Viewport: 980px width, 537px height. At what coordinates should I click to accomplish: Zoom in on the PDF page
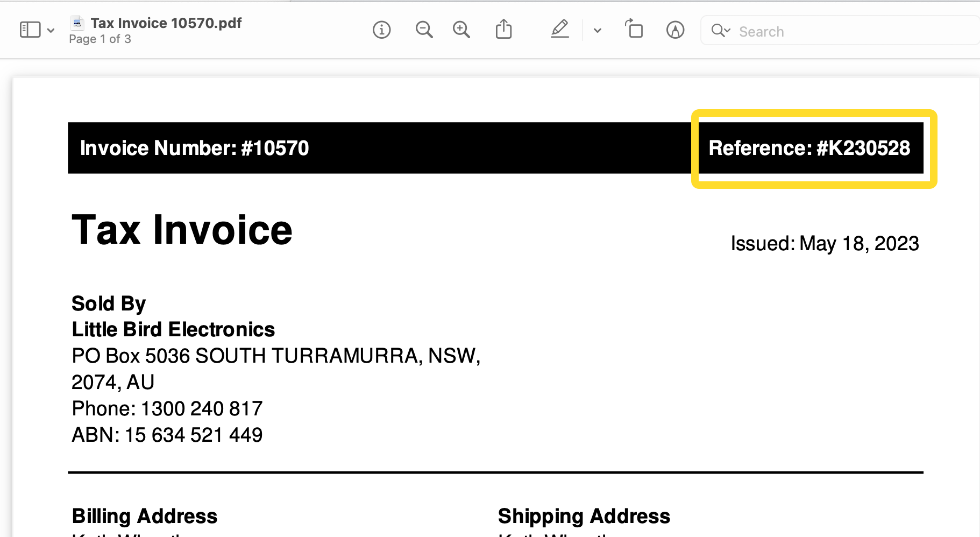(461, 30)
